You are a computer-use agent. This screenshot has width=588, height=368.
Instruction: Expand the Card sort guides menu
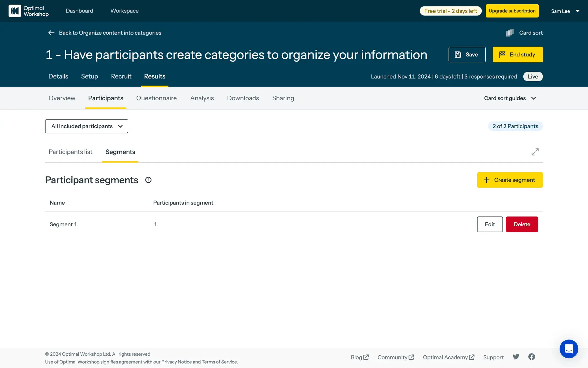coord(510,98)
